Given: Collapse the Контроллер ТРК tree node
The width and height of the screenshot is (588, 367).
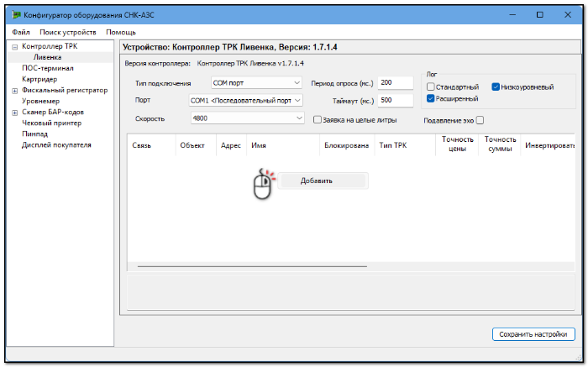Looking at the screenshot, I should coord(14,47).
